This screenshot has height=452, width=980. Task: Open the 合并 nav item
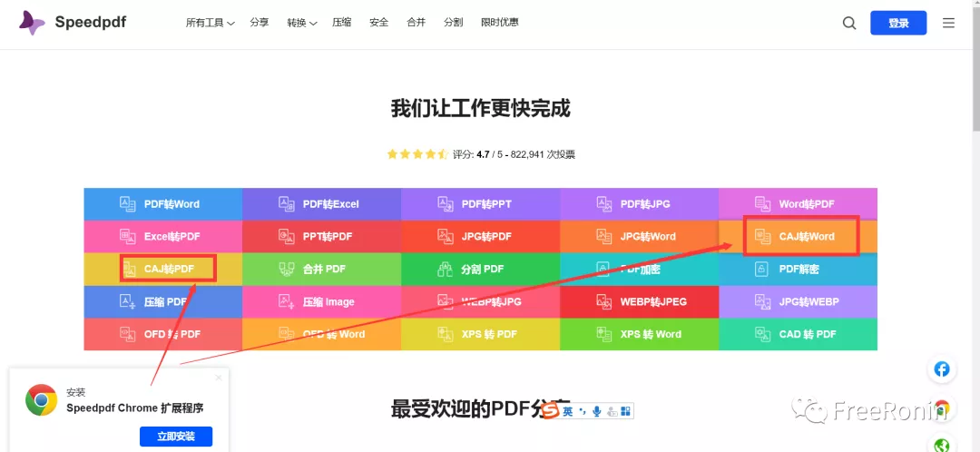[416, 23]
